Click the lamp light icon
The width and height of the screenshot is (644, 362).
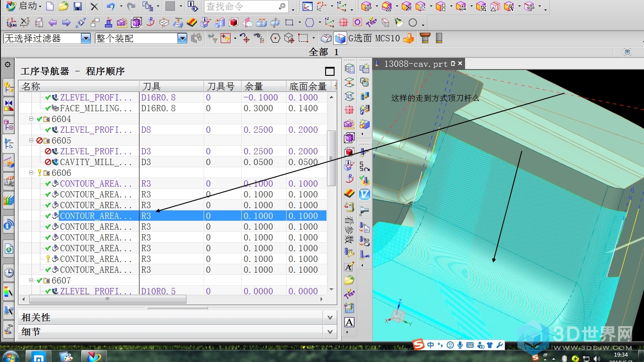click(399, 22)
